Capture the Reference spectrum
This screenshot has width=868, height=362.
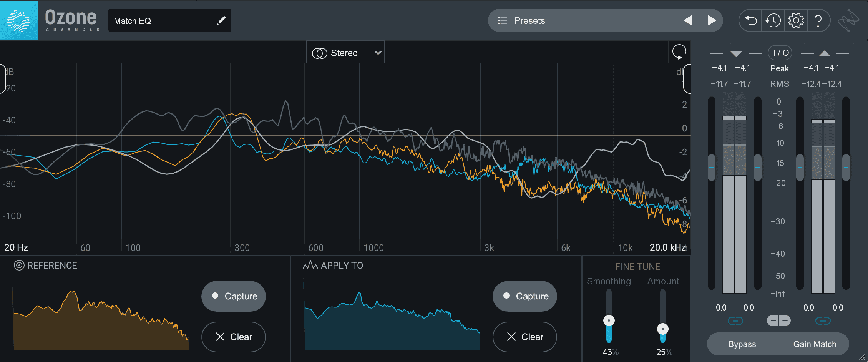point(234,296)
